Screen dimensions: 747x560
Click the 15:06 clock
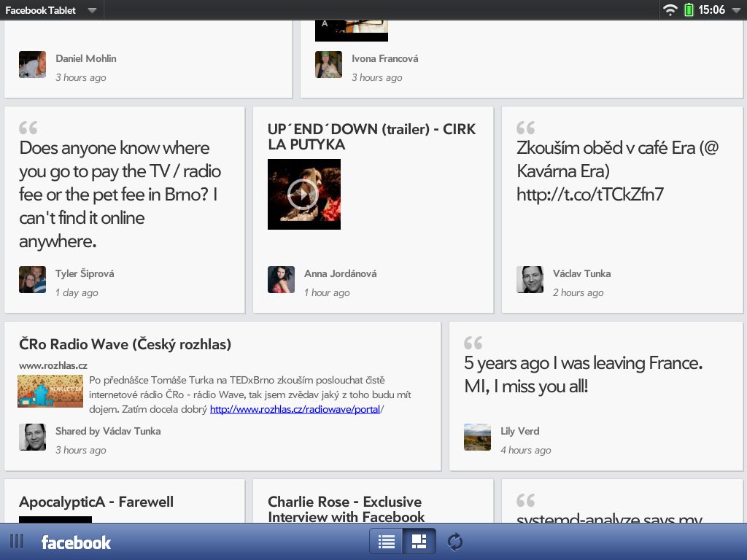click(712, 10)
